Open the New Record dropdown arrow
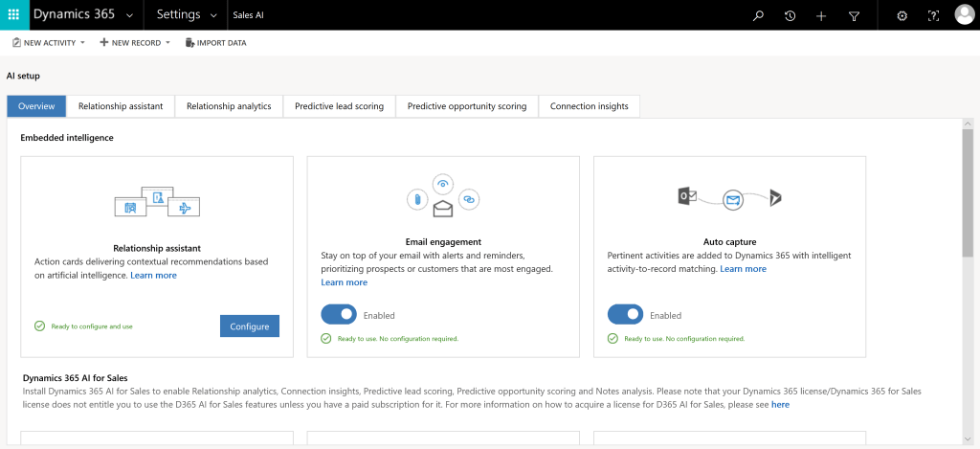This screenshot has width=980, height=449. (x=167, y=43)
